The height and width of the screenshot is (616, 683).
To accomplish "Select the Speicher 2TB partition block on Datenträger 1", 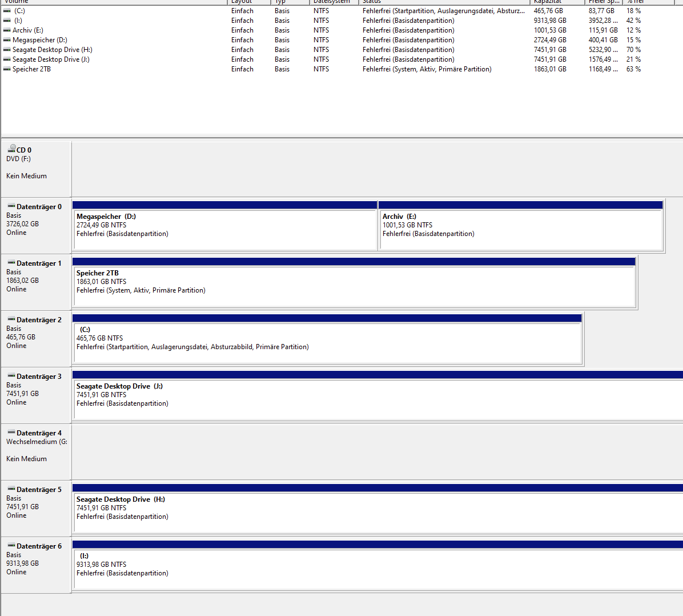I will pos(354,282).
